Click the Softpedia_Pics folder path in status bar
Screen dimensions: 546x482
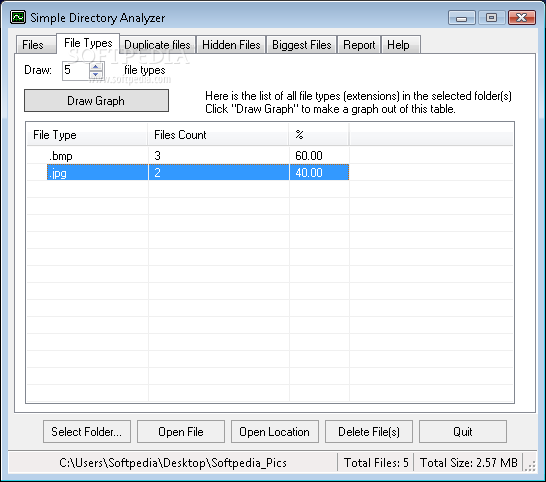pos(173,463)
